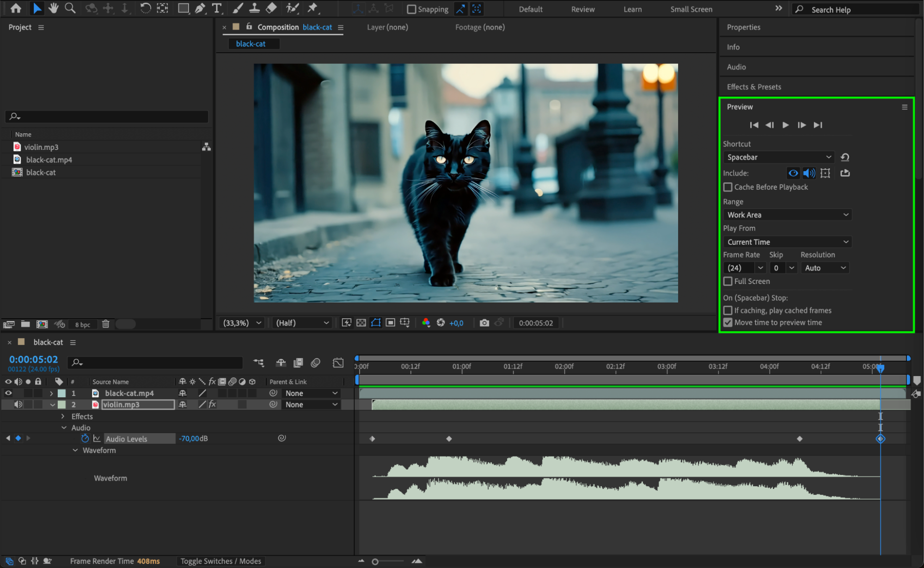Open the Effects & Presets panel
This screenshot has width=924, height=568.
coord(753,87)
